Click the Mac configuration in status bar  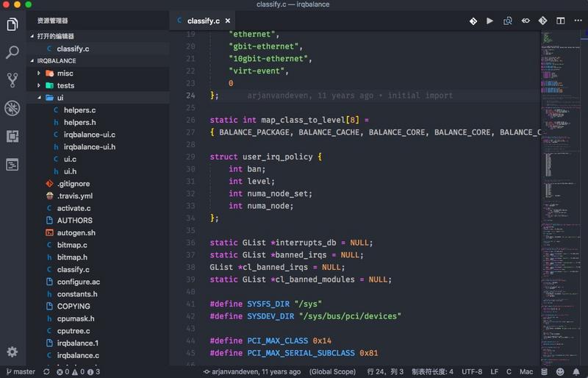pyautogui.click(x=526, y=371)
